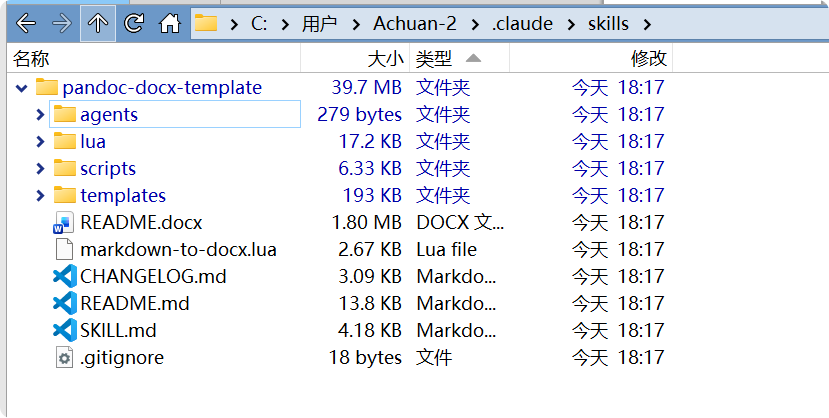
Task: Select the markdown-to-docx.lua file name
Action: click(x=178, y=249)
